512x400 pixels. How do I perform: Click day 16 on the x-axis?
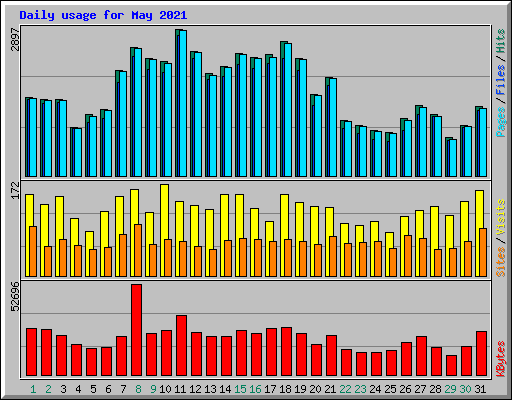[x=255, y=389]
